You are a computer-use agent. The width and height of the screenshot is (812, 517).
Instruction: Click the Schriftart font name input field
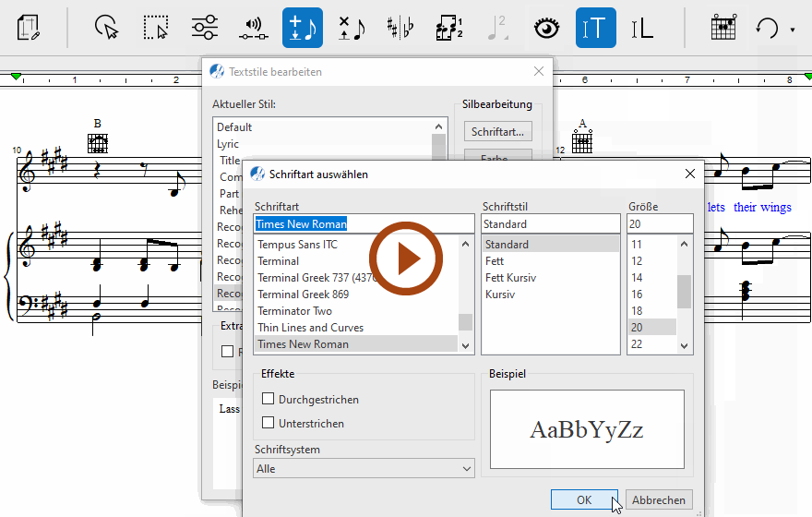pyautogui.click(x=364, y=224)
